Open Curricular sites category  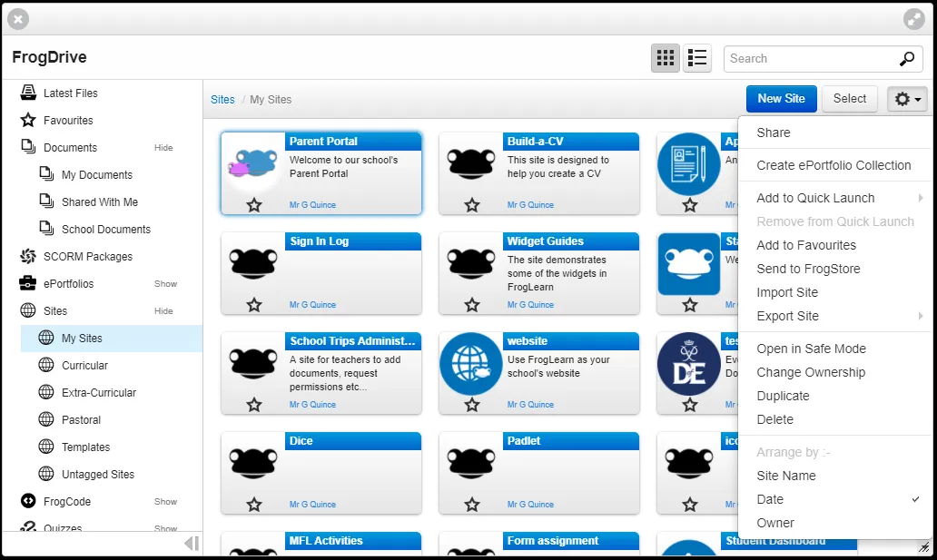[84, 365]
